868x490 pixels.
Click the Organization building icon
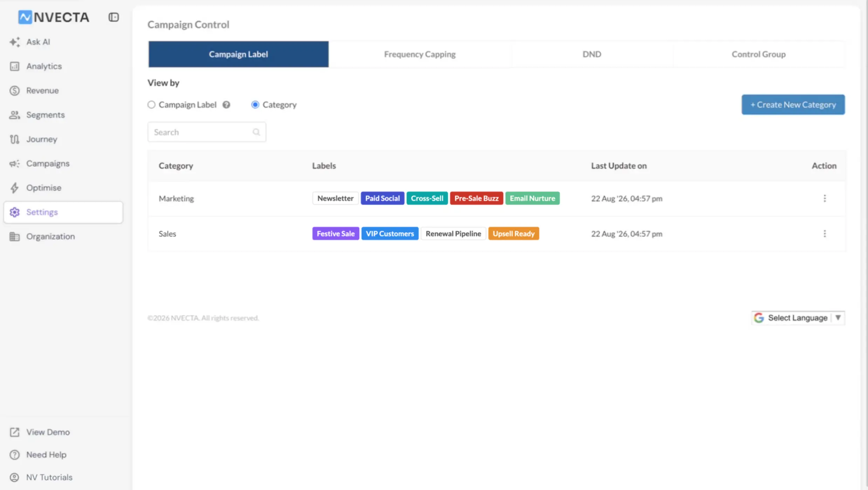coord(14,237)
